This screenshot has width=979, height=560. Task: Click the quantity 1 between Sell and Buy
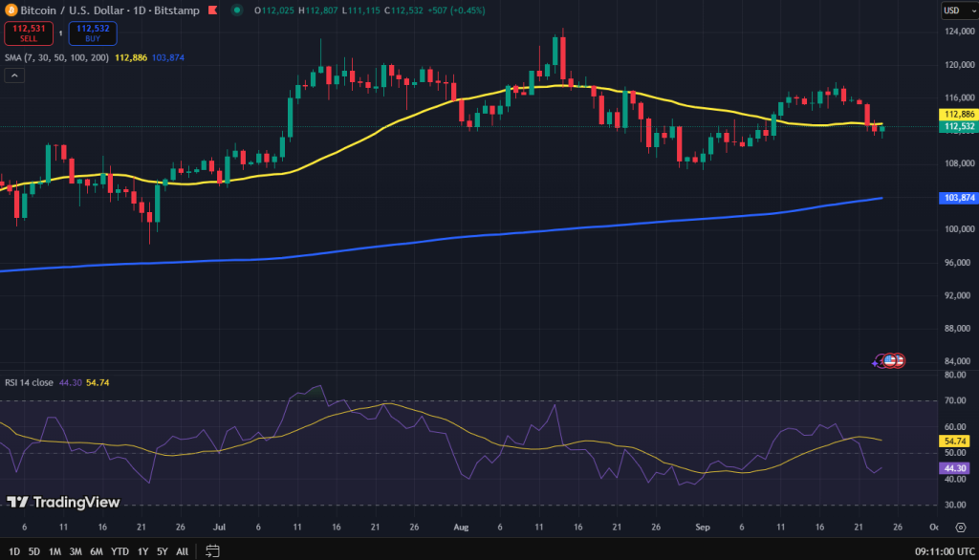60,33
